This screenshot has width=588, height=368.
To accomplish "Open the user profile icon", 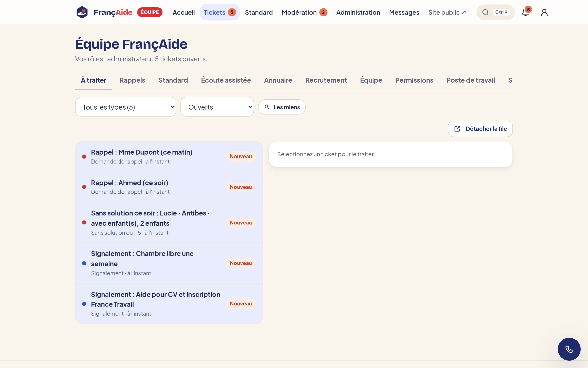I will coord(544,12).
